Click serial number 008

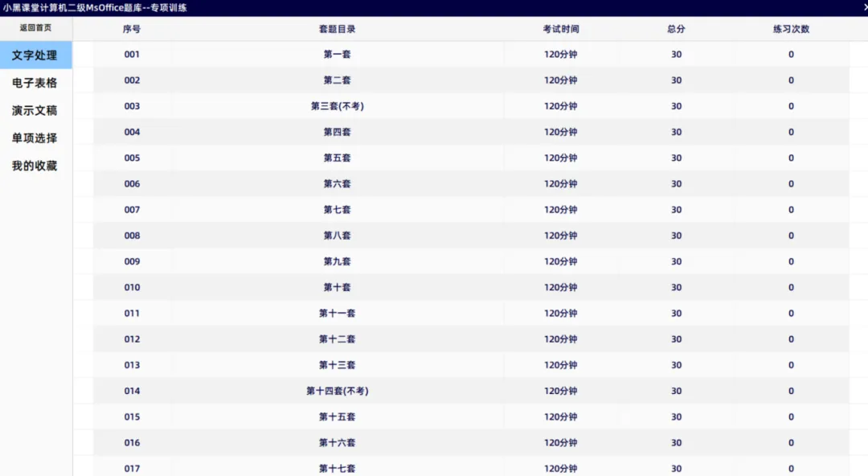(132, 236)
